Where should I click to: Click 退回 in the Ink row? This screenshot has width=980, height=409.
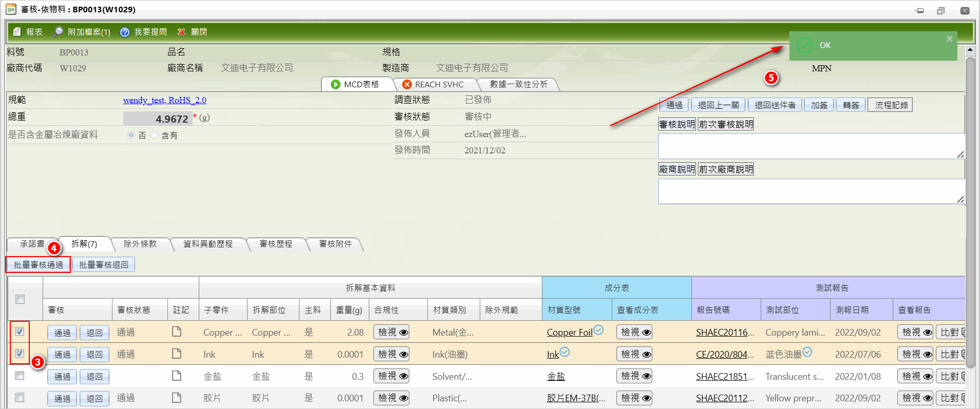(95, 355)
